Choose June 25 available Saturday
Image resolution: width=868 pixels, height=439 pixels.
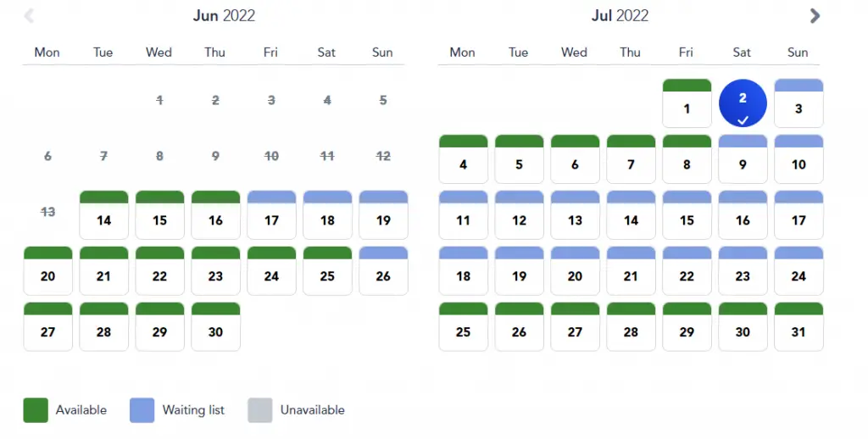[x=327, y=270]
